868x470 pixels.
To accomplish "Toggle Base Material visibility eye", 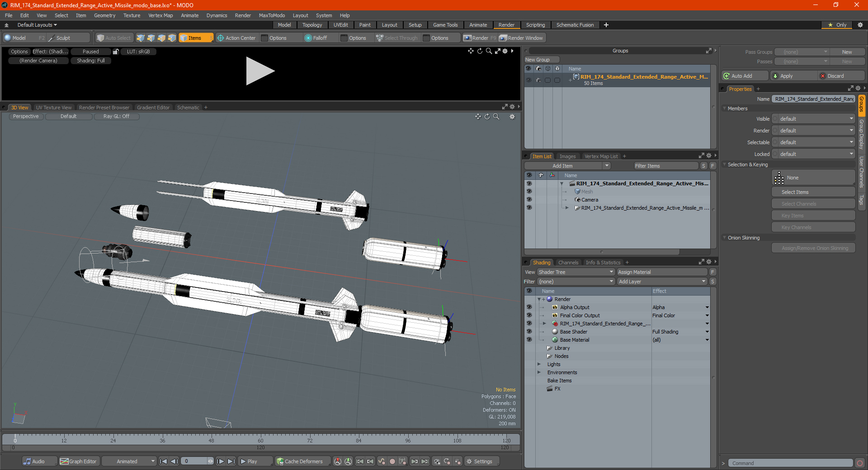I will point(529,340).
